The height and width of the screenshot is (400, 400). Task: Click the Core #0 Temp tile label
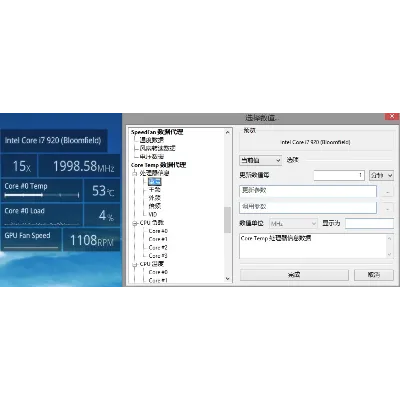pyautogui.click(x=26, y=186)
